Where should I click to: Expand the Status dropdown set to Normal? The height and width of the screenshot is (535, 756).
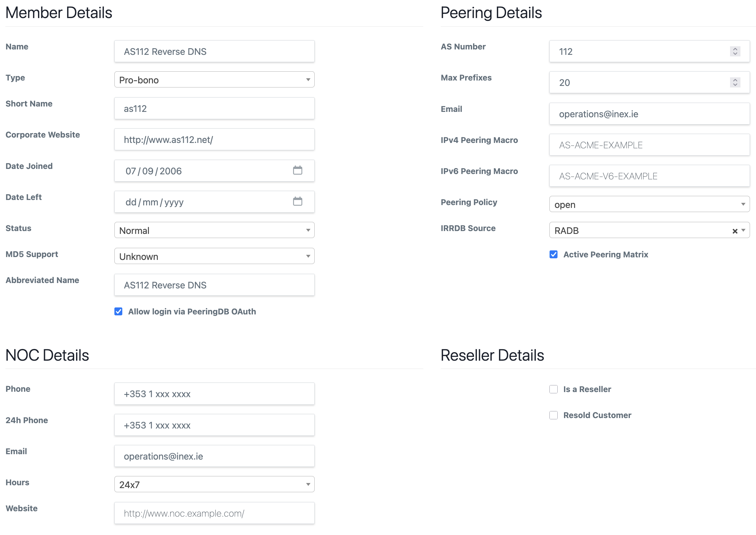click(215, 230)
